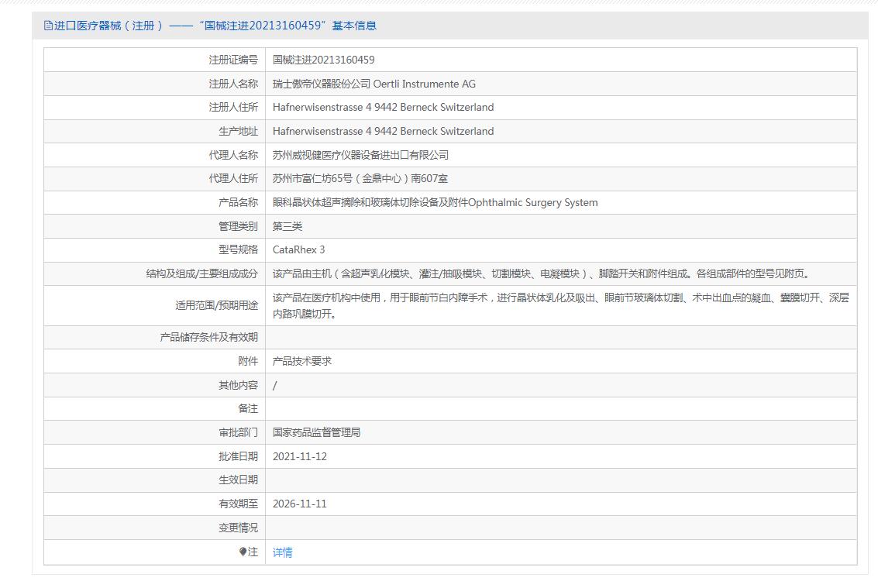The height and width of the screenshot is (588, 878).
Task: Click expiry date 2026-11-11
Action: 300,504
